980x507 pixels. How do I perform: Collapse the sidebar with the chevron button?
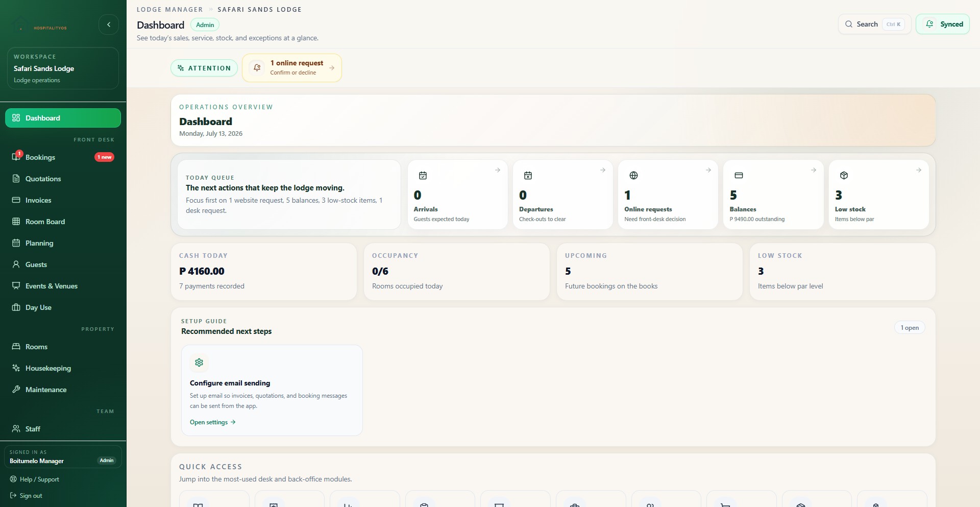click(109, 25)
